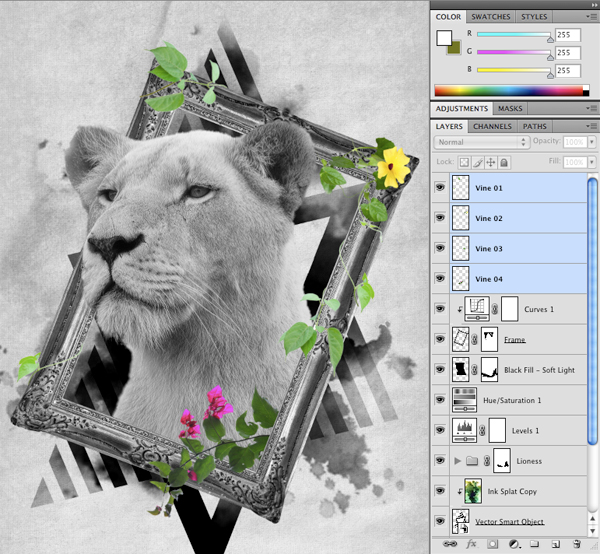Viewport: 600px width, 554px height.
Task: Click the R channel value field
Action: pyautogui.click(x=568, y=34)
